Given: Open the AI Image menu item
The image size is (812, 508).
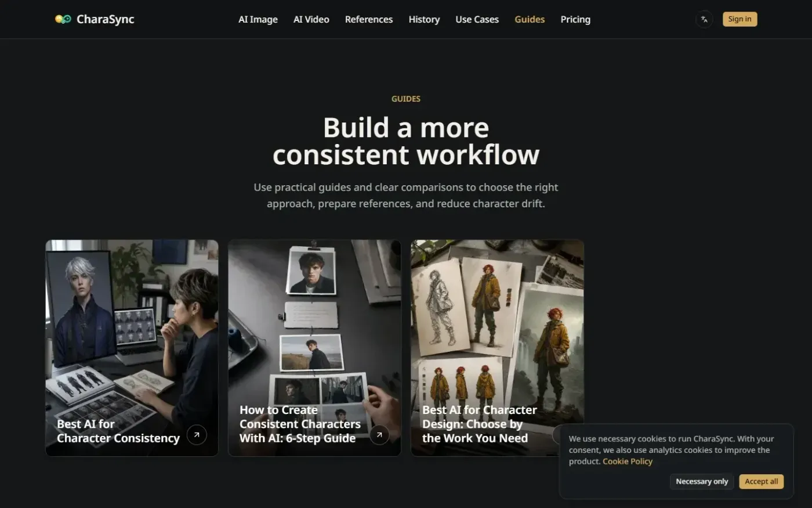Looking at the screenshot, I should click(258, 19).
